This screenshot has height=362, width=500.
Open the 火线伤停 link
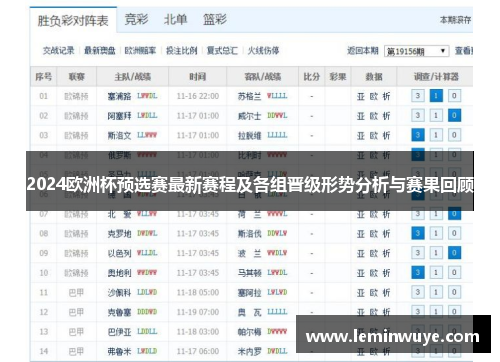click(x=263, y=51)
